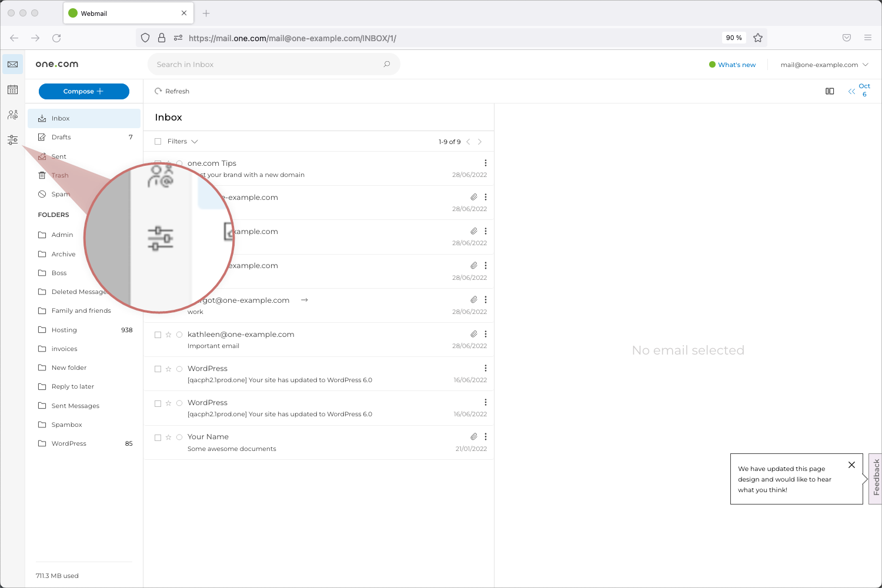Open the calendar icon in left rail
The image size is (882, 588).
click(x=12, y=90)
